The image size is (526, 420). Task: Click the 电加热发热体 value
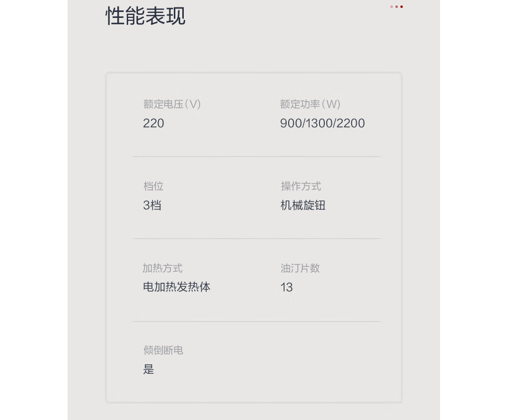tap(177, 287)
